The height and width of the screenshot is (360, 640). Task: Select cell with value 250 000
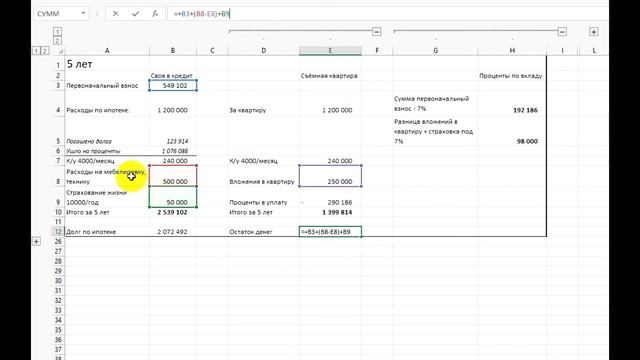click(x=330, y=176)
